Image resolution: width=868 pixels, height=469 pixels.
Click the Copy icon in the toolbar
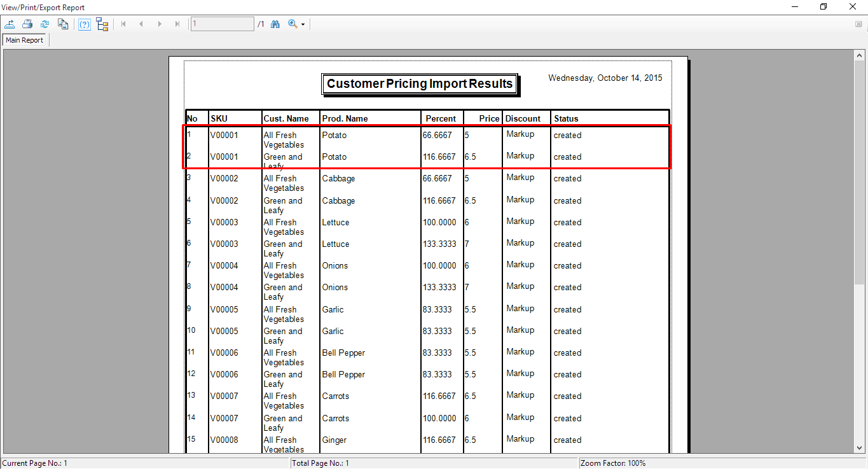coord(63,24)
